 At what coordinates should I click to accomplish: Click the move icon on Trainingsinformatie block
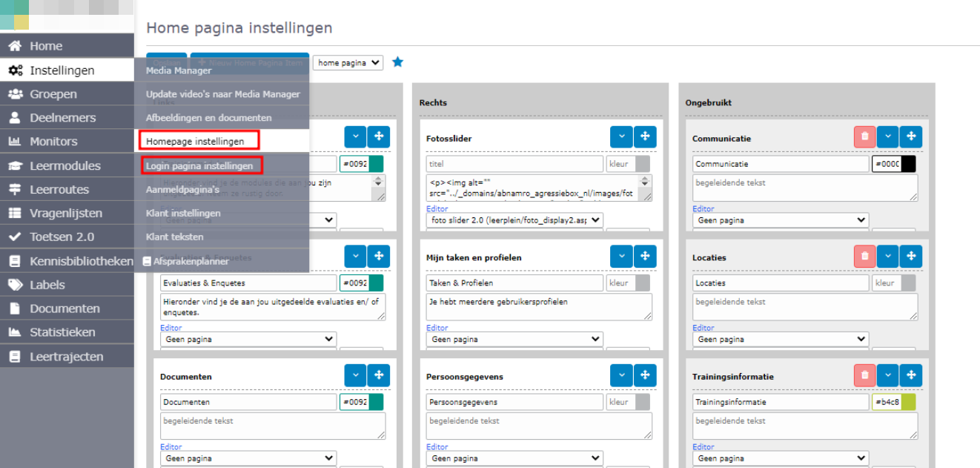(x=911, y=375)
